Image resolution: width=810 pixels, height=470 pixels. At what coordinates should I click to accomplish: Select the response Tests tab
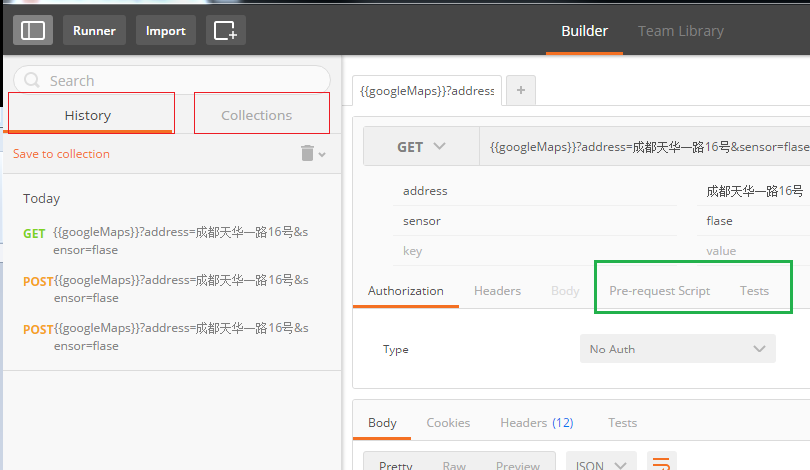click(x=622, y=423)
